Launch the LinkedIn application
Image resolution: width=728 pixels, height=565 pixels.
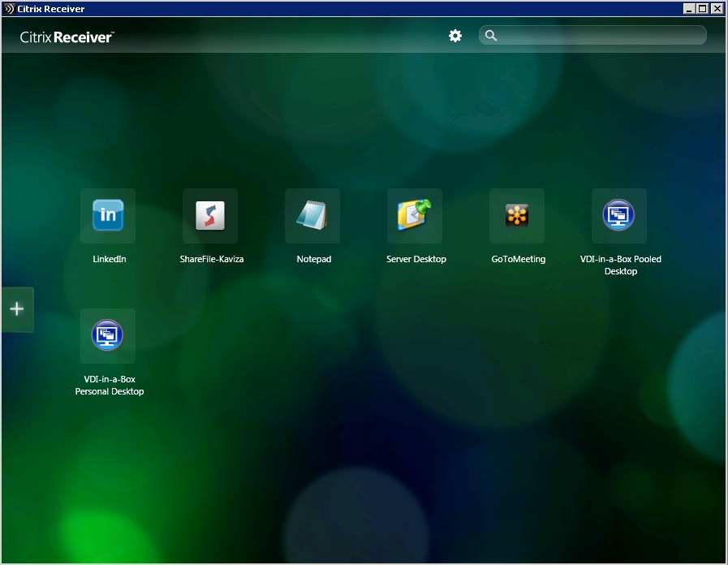click(x=108, y=215)
